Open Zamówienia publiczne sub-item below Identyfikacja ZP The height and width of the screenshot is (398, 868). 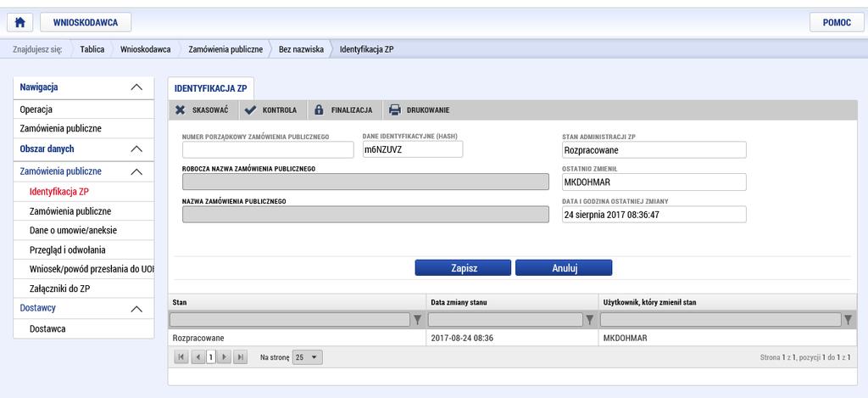coord(84,211)
